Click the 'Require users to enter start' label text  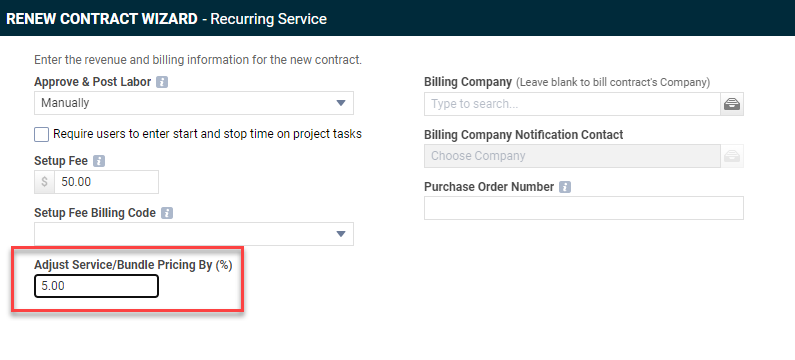coord(207,134)
